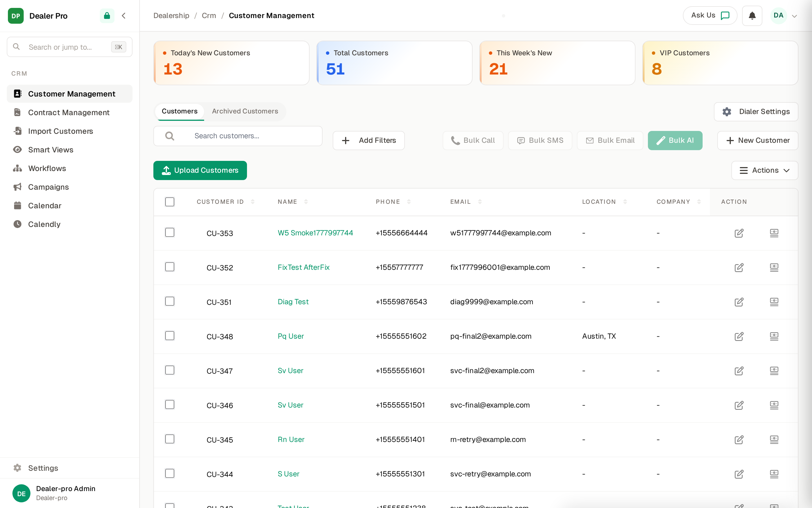
Task: Click edit icon for Pq User row
Action: coord(739,336)
